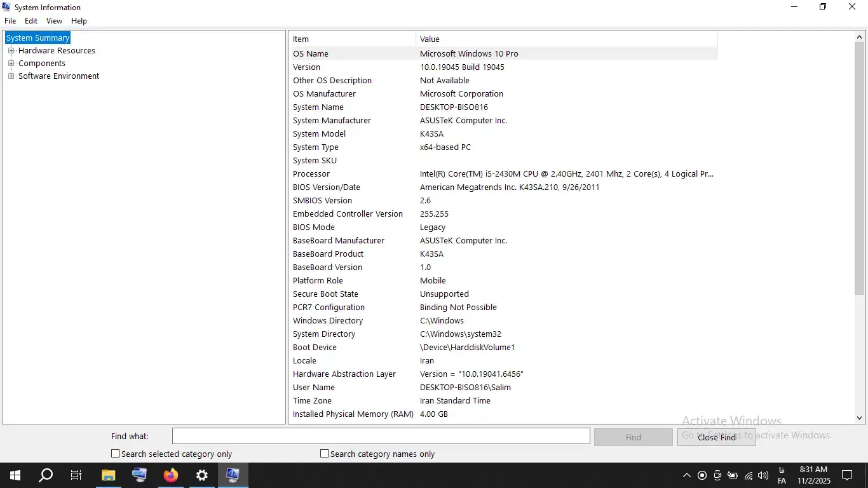Open File Explorer from the taskbar

[109, 475]
